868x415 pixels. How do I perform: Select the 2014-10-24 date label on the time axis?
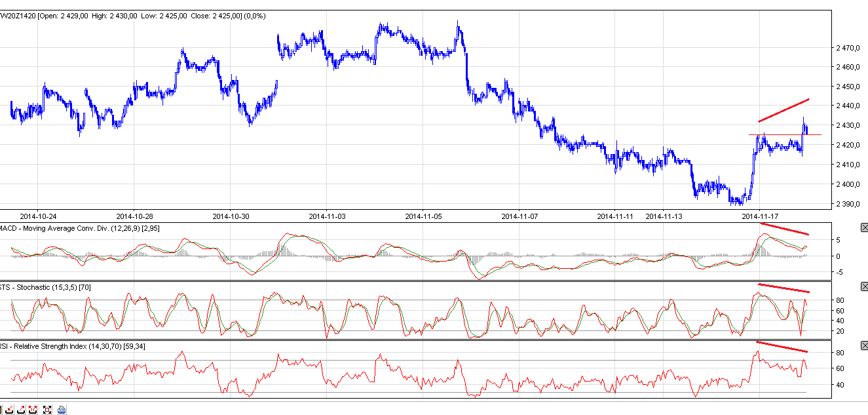point(37,215)
